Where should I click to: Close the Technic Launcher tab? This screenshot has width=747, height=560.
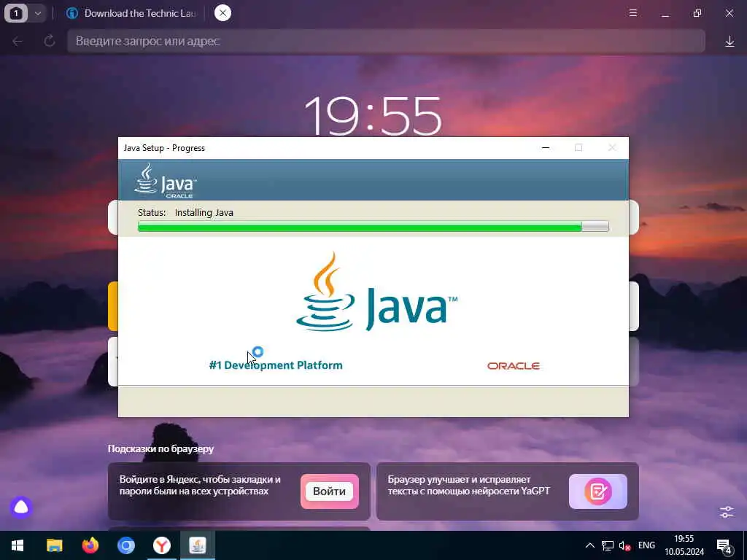222,13
